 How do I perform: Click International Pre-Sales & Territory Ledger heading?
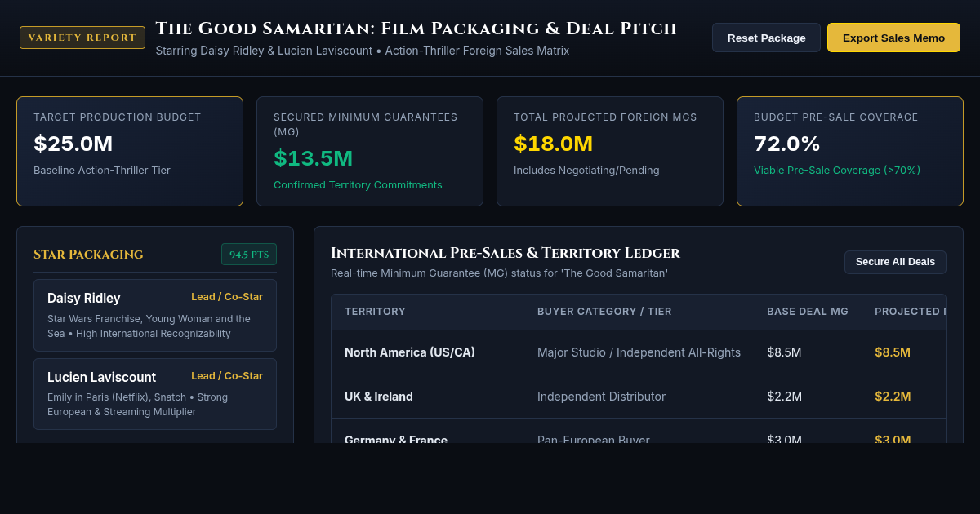pyautogui.click(x=506, y=253)
